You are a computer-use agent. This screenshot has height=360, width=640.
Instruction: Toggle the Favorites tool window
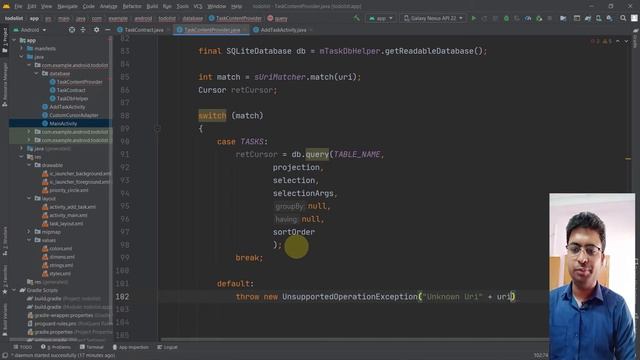(5, 280)
